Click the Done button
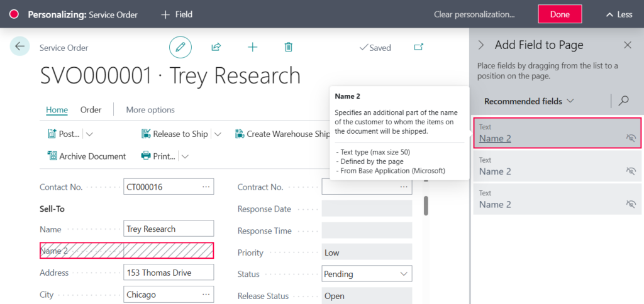Viewport: 644px width, 304px height. click(559, 14)
